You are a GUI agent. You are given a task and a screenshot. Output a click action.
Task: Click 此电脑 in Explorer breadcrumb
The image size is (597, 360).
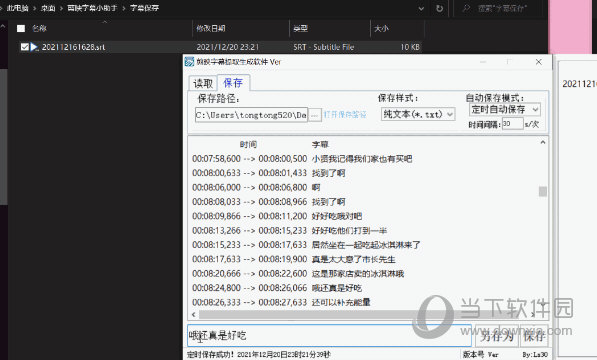18,8
